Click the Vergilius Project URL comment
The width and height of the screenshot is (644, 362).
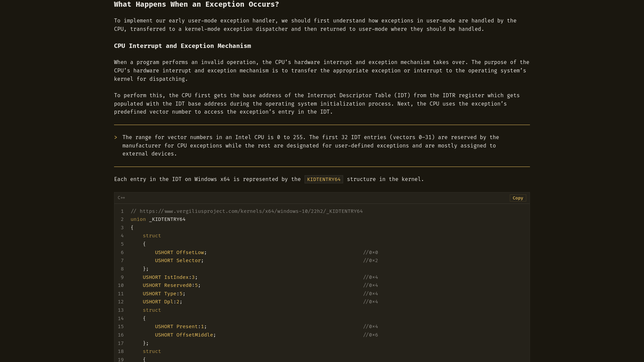pyautogui.click(x=247, y=211)
